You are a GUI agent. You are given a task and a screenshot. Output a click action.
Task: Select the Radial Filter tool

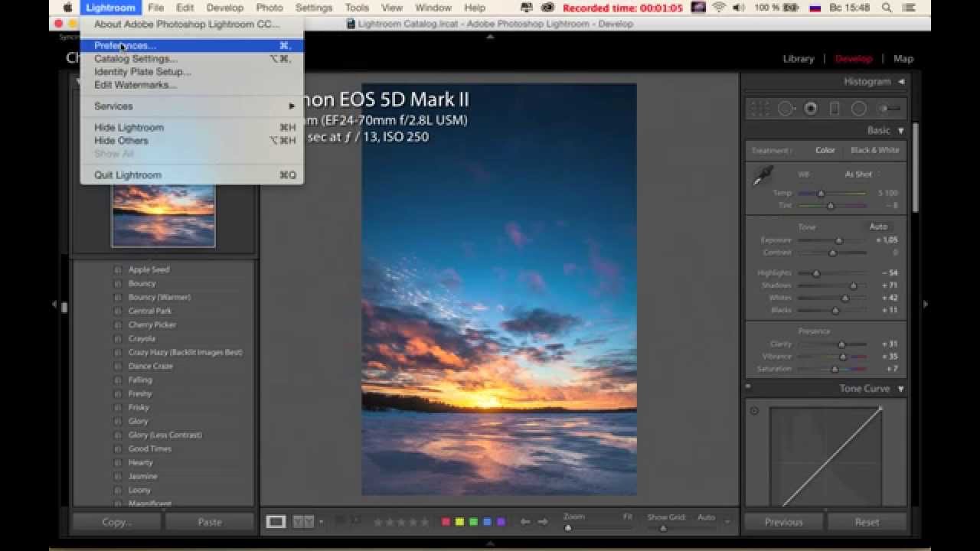pyautogui.click(x=859, y=109)
